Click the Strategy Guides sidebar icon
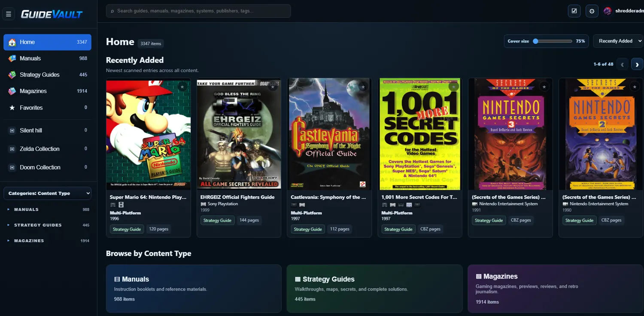 pyautogui.click(x=12, y=75)
